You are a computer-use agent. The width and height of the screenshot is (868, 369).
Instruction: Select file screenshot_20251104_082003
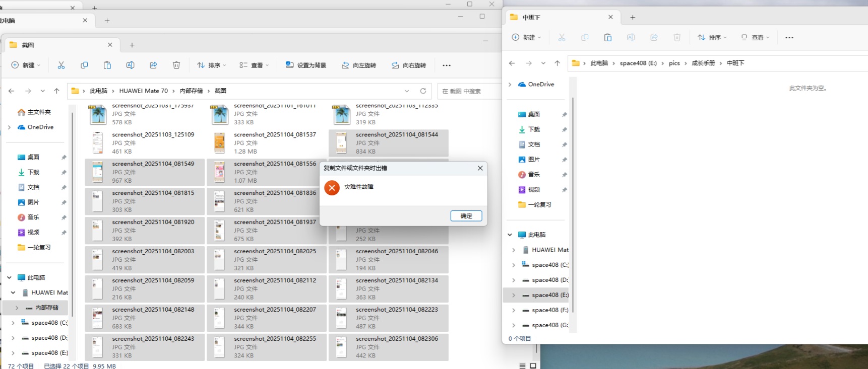pos(145,260)
